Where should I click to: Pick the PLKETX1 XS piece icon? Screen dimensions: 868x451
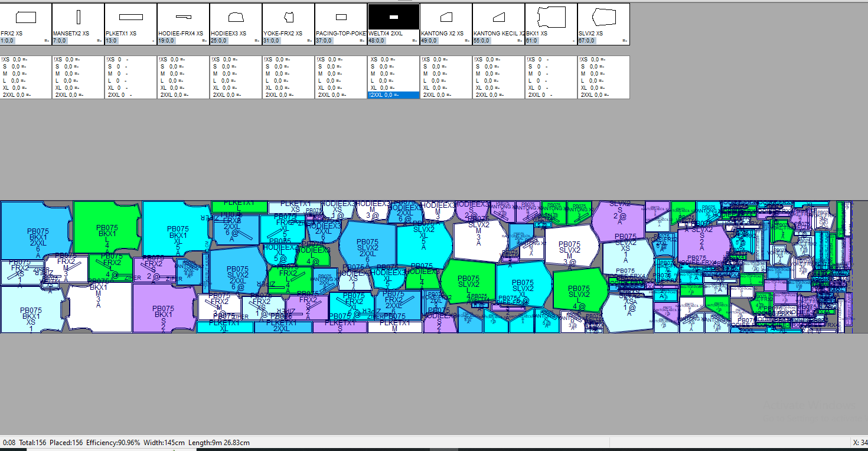pyautogui.click(x=130, y=17)
